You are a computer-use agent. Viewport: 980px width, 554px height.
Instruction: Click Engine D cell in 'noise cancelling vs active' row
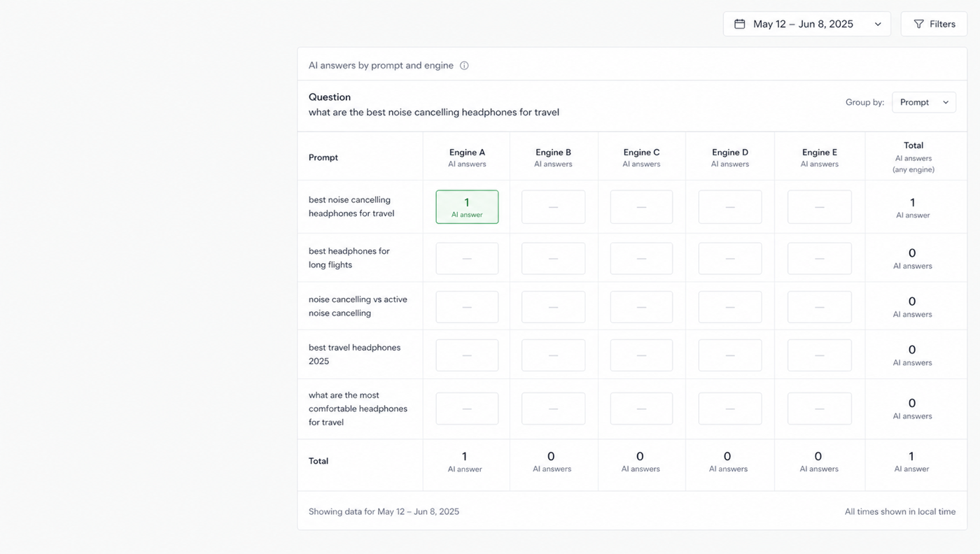pyautogui.click(x=730, y=307)
